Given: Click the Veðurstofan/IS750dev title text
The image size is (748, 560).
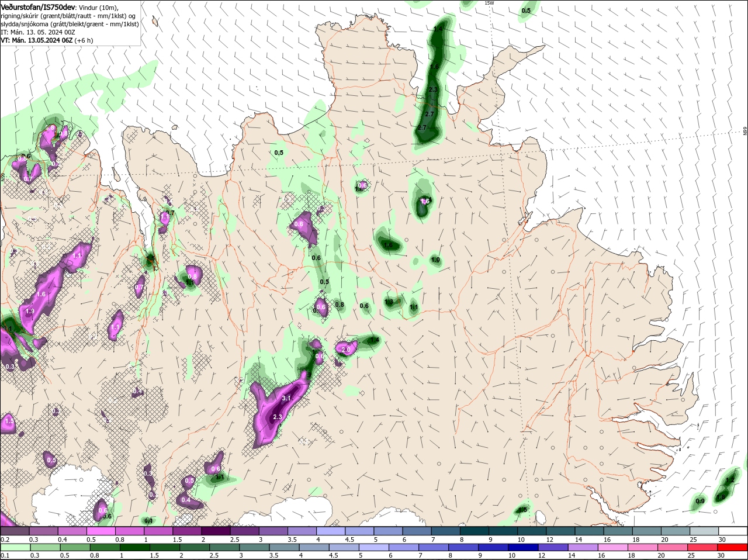Looking at the screenshot, I should pos(38,6).
